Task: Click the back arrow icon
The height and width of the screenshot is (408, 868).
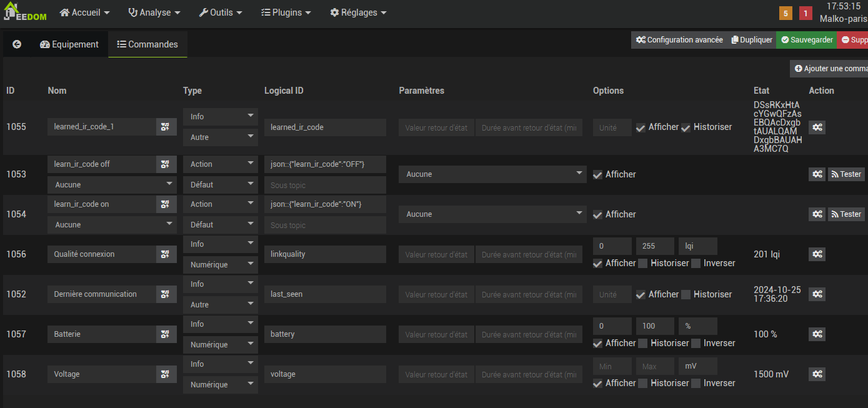Action: tap(17, 44)
